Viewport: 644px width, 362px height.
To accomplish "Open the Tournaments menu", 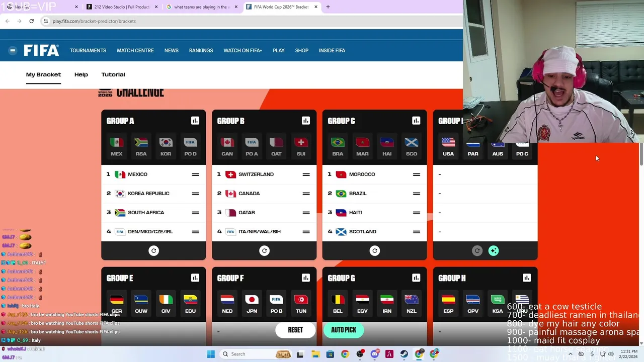I will click(88, 50).
